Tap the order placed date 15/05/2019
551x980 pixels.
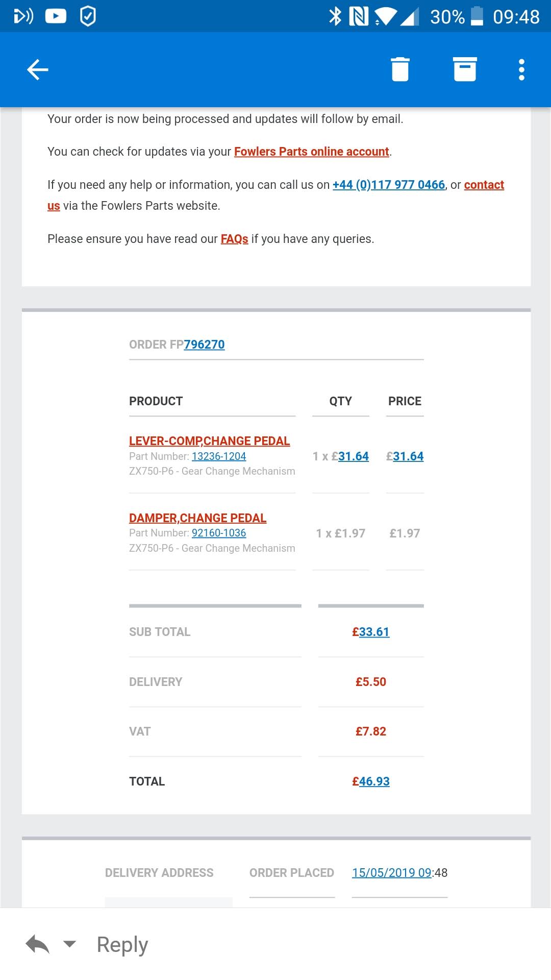392,873
